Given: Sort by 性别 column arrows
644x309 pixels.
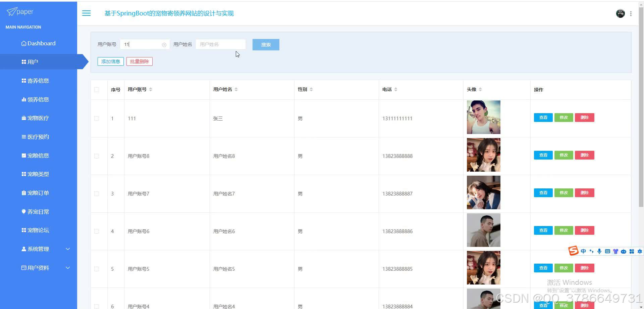Looking at the screenshot, I should [311, 89].
